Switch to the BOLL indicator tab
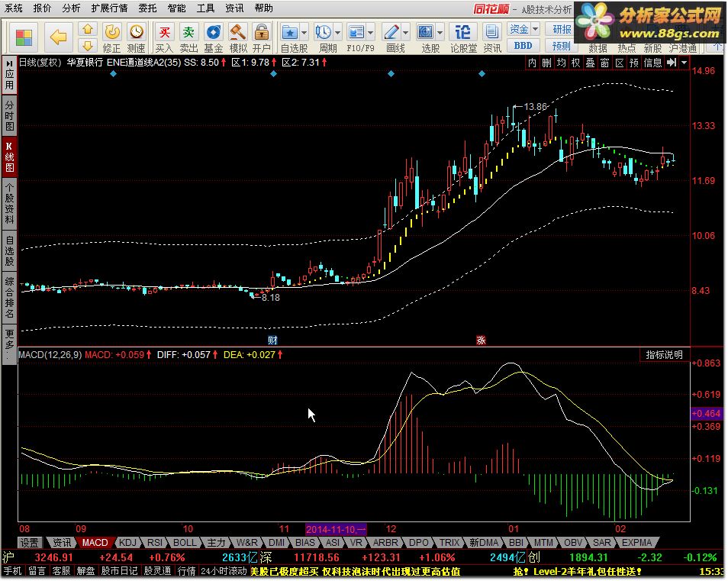The image size is (728, 581). click(x=185, y=543)
